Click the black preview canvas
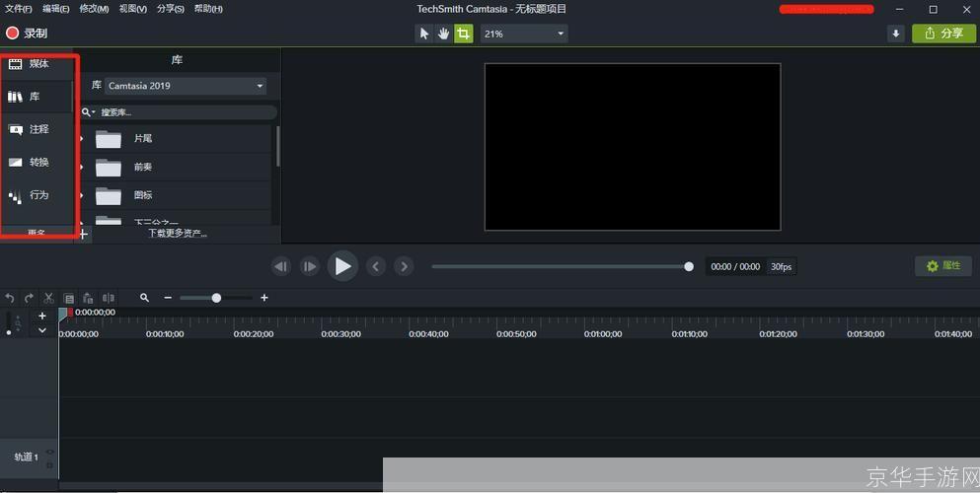980x493 pixels. tap(633, 147)
